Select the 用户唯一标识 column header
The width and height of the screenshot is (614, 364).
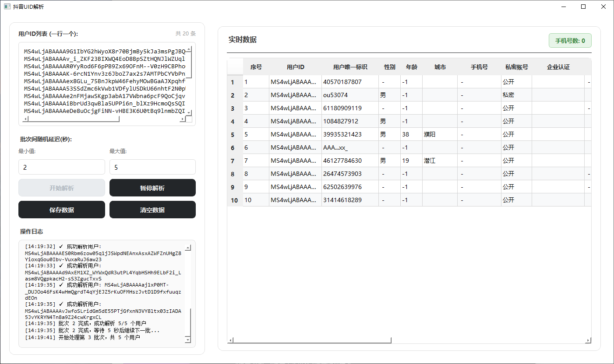[350, 67]
